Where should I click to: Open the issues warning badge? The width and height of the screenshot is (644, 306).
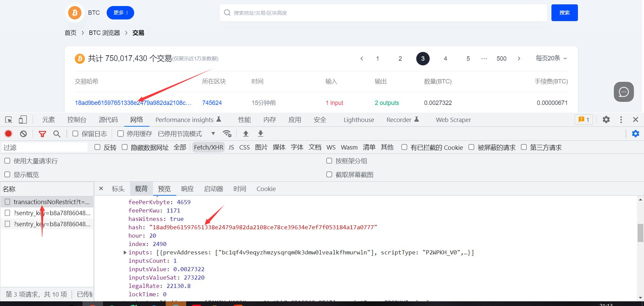point(584,120)
